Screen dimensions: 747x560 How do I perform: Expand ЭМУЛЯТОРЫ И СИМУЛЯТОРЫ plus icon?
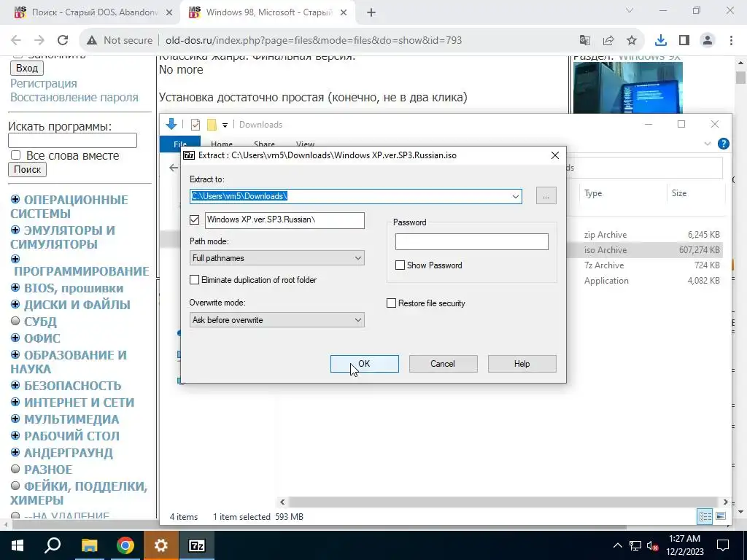tap(15, 230)
